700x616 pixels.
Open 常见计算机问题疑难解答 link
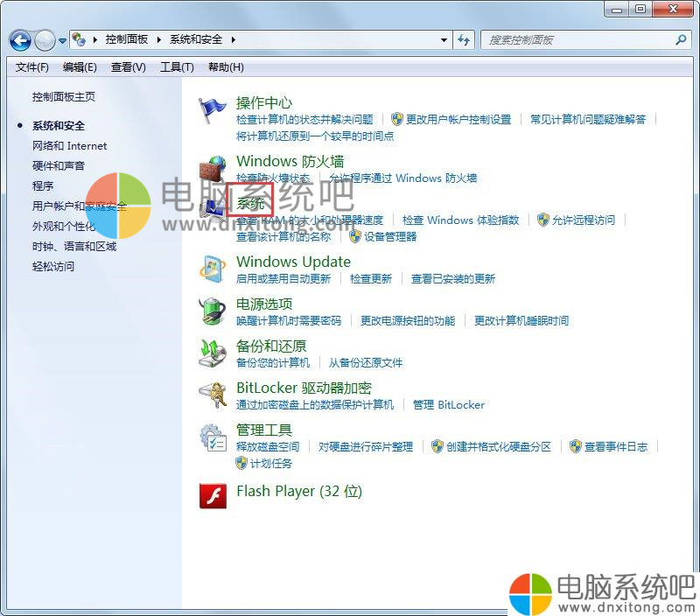click(x=588, y=120)
